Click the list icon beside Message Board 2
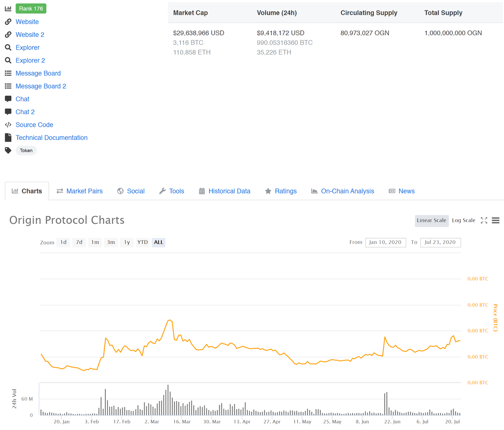Screen dimensions: 504x430 pos(8,86)
